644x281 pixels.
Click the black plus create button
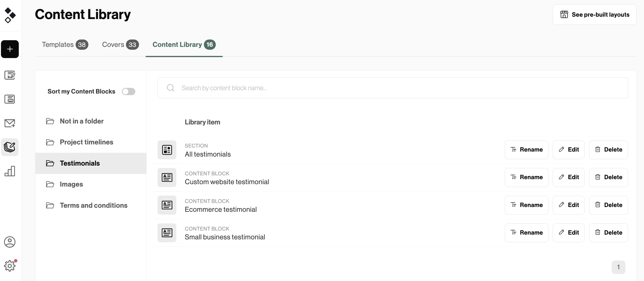[10, 49]
